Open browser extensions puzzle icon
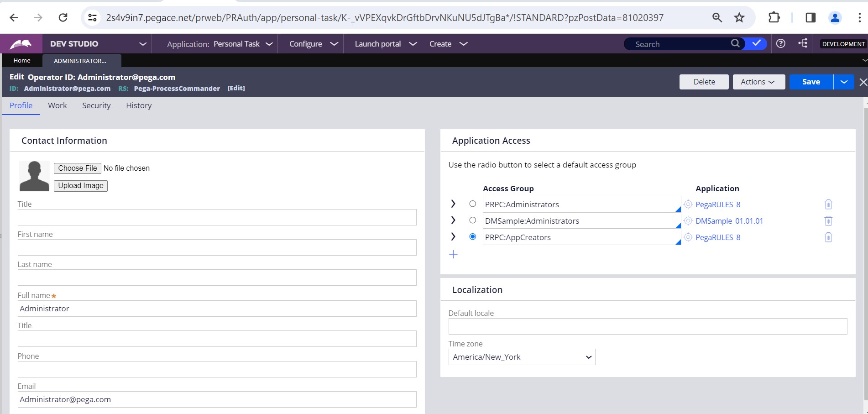The width and height of the screenshot is (868, 414). click(x=774, y=18)
